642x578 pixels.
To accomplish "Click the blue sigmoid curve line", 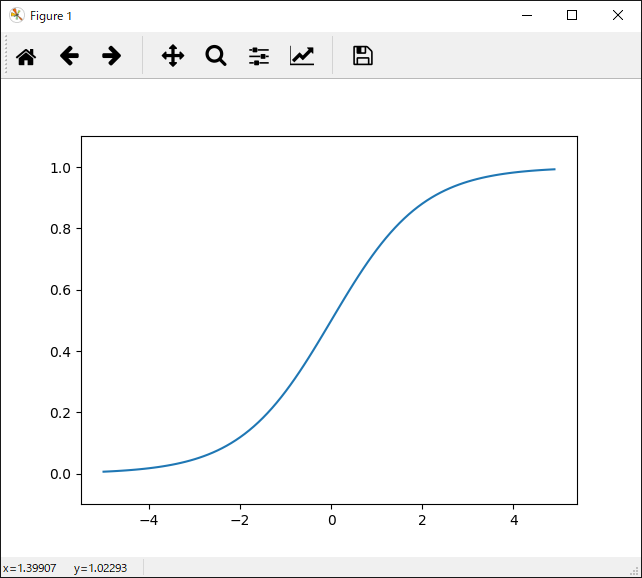I will click(331, 320).
